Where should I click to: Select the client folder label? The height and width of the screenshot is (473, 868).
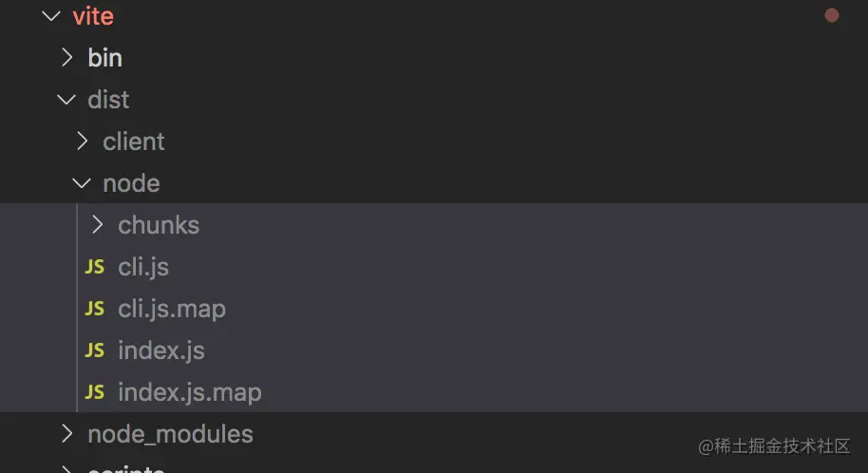click(134, 142)
